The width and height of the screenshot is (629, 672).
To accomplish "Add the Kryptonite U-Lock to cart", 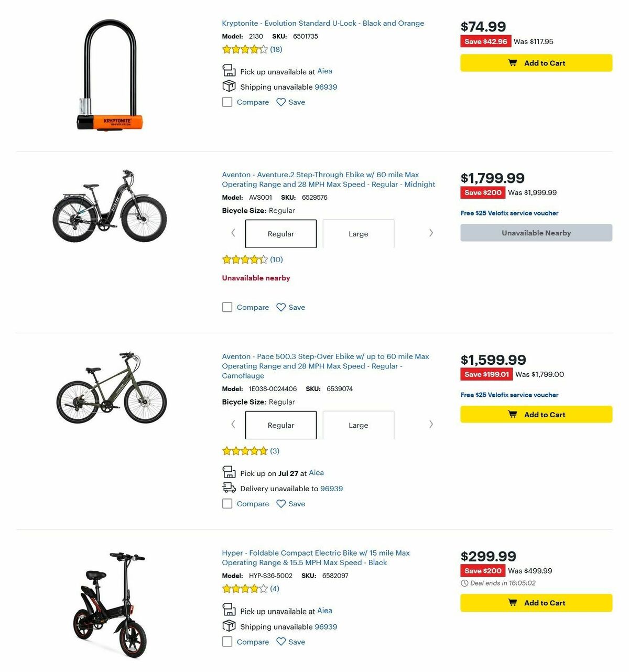I will pyautogui.click(x=536, y=63).
